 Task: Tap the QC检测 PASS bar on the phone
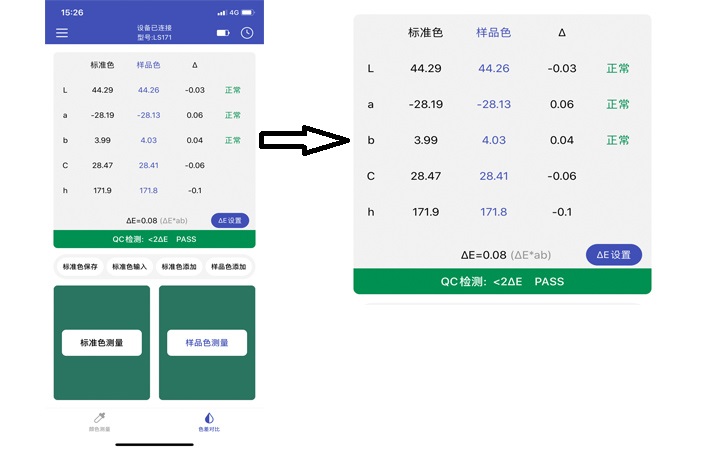tap(154, 240)
